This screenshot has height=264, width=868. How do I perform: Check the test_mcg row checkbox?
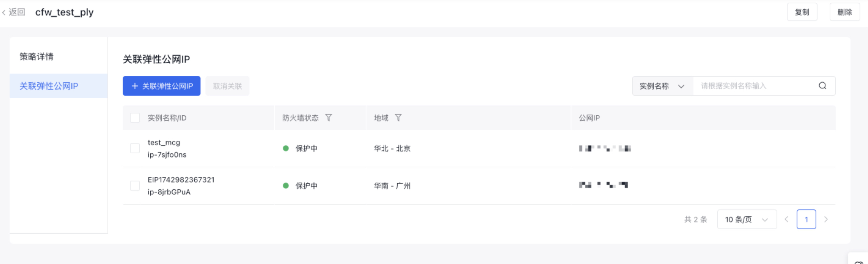pos(135,148)
